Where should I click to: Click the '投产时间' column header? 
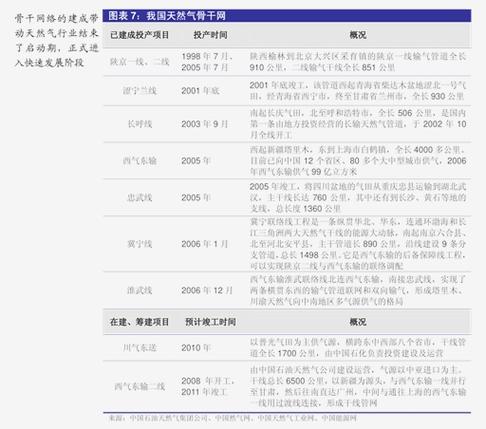(x=210, y=35)
